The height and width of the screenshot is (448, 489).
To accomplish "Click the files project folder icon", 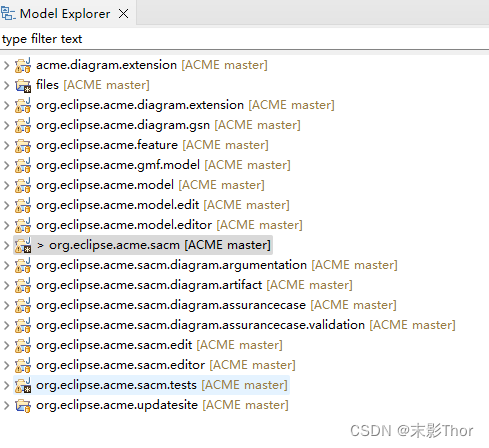I will tap(23, 85).
